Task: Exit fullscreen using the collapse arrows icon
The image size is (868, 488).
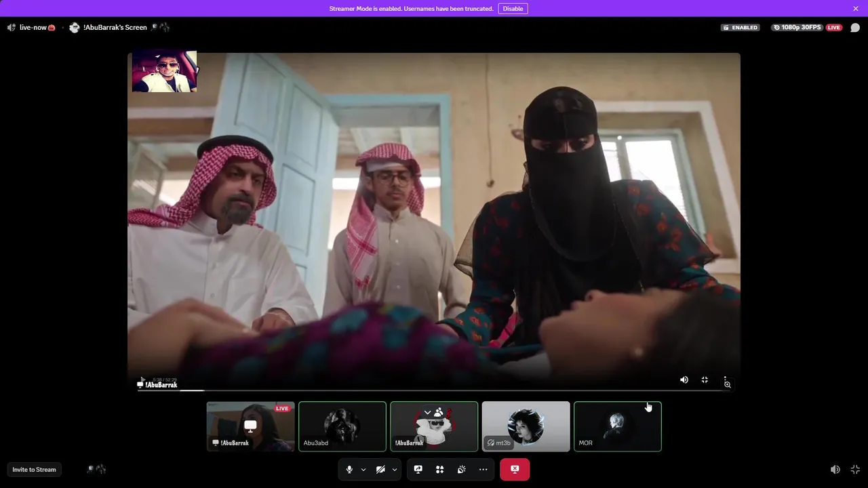Action: pyautogui.click(x=705, y=380)
